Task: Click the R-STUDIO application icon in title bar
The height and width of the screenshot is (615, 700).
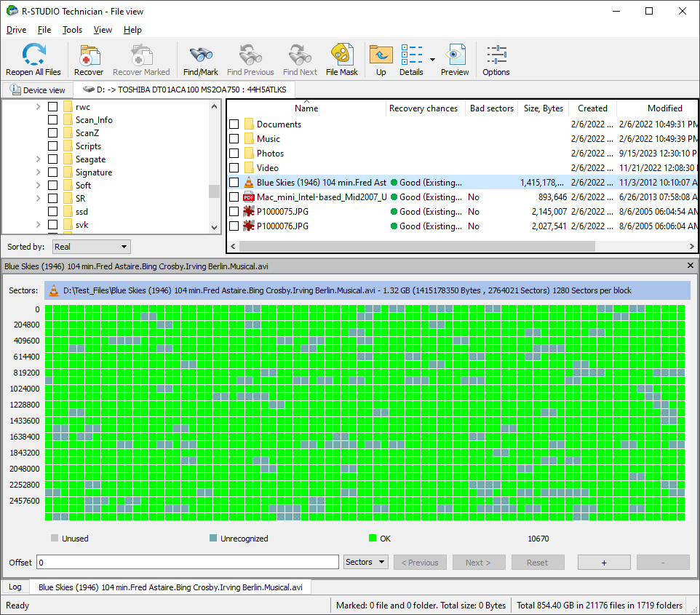Action: pos(12,11)
